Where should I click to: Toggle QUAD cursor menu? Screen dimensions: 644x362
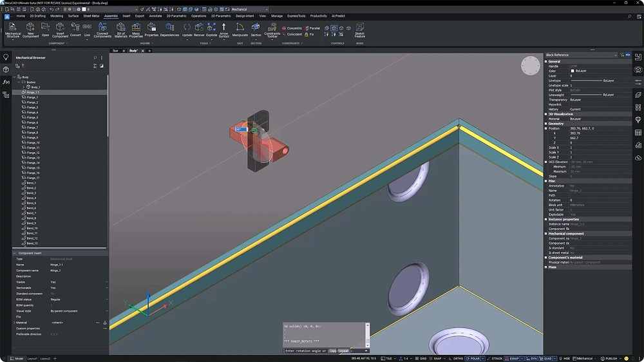(547, 359)
